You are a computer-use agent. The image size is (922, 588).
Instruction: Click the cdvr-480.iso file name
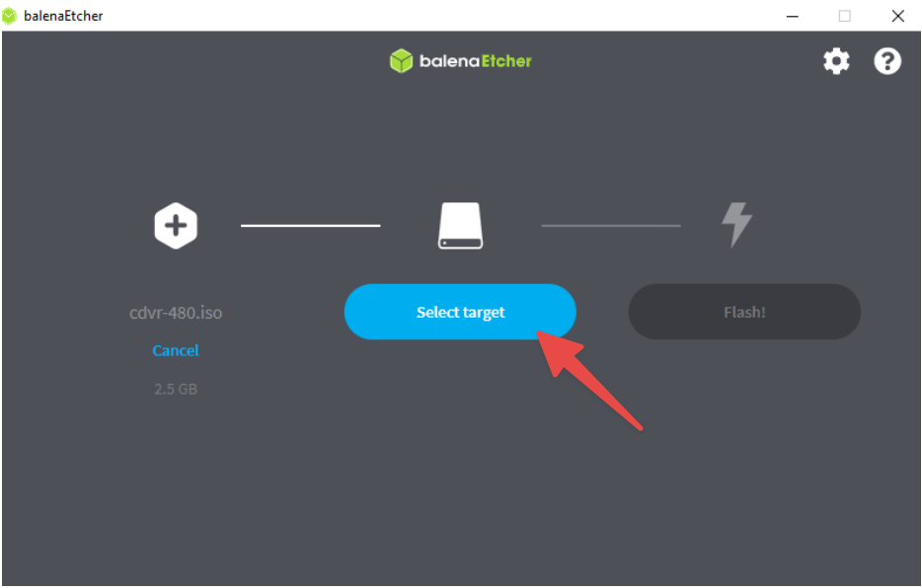[x=176, y=313]
